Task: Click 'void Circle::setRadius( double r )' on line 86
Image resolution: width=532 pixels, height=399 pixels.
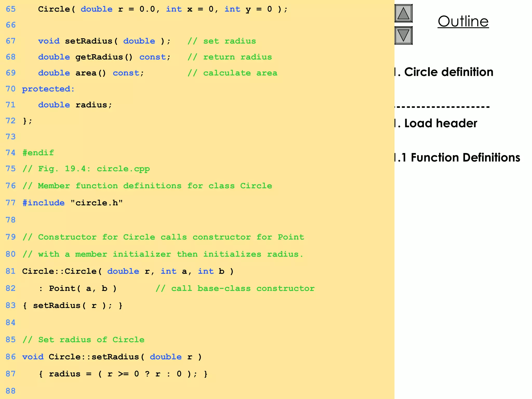Action: pyautogui.click(x=112, y=357)
